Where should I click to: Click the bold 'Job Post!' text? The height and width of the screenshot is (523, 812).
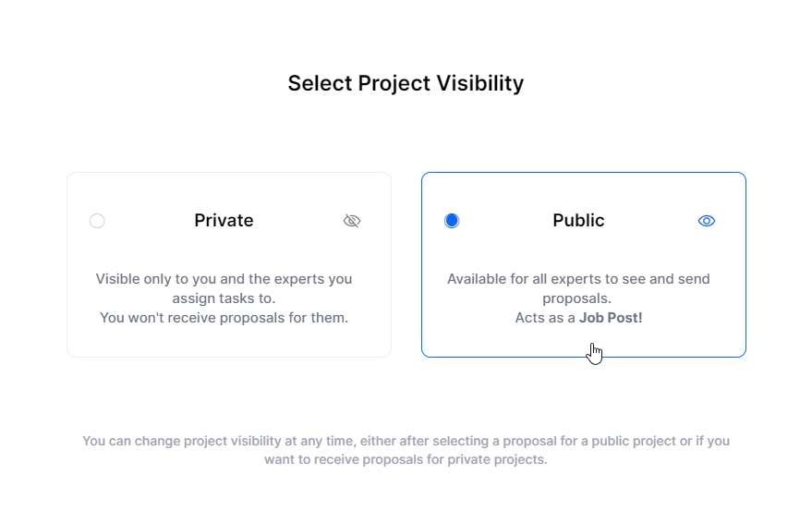[611, 318]
